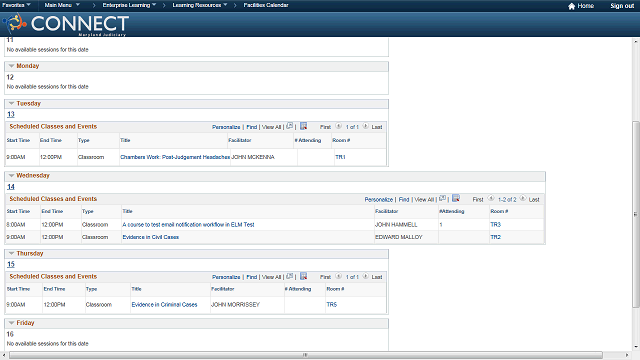Click First in Wednesday grid
The width and height of the screenshot is (640, 360).
[478, 200]
